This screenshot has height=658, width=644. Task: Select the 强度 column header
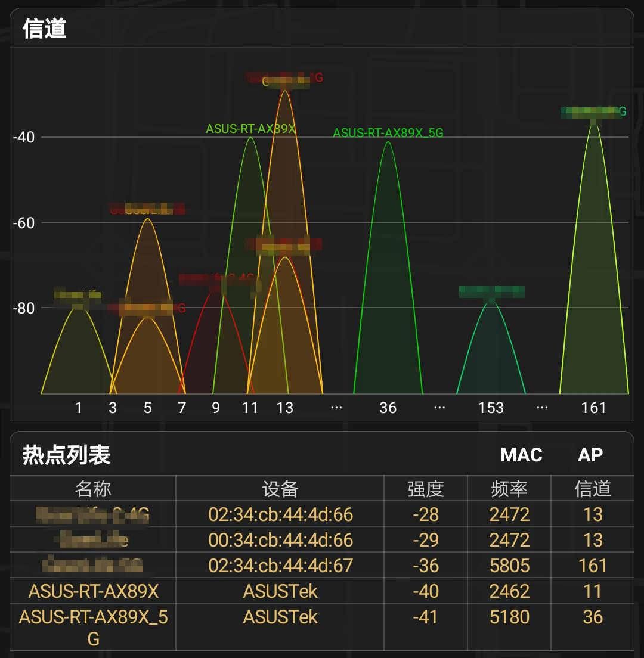(426, 489)
